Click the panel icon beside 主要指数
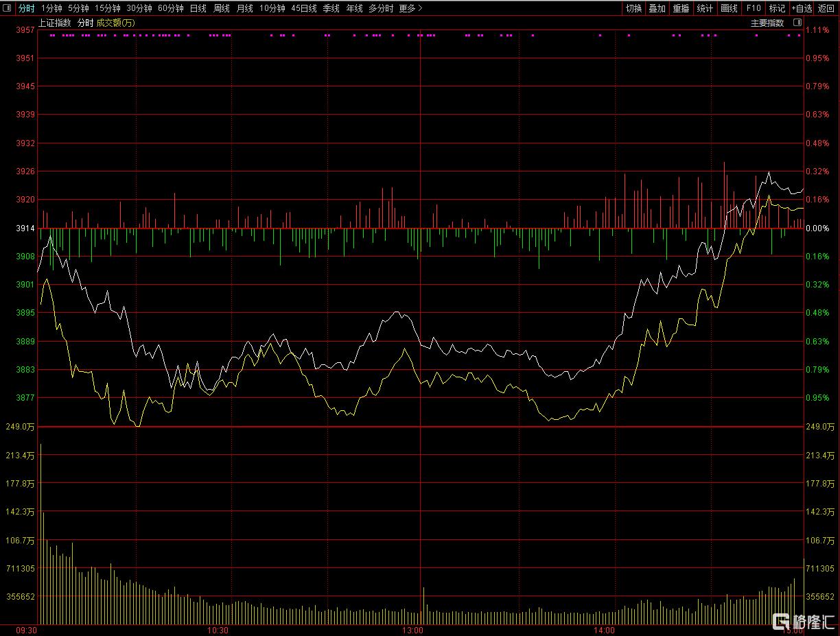The height and width of the screenshot is (636, 840). pyautogui.click(x=797, y=23)
